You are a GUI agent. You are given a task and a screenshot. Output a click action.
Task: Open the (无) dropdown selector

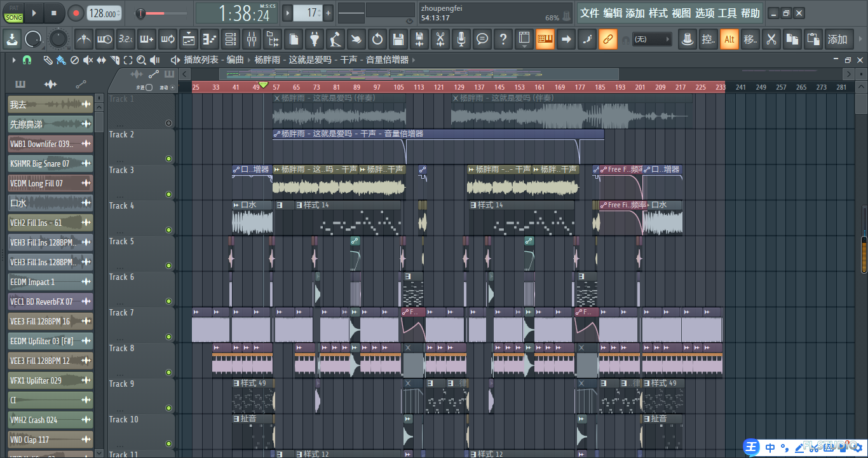[x=651, y=39]
